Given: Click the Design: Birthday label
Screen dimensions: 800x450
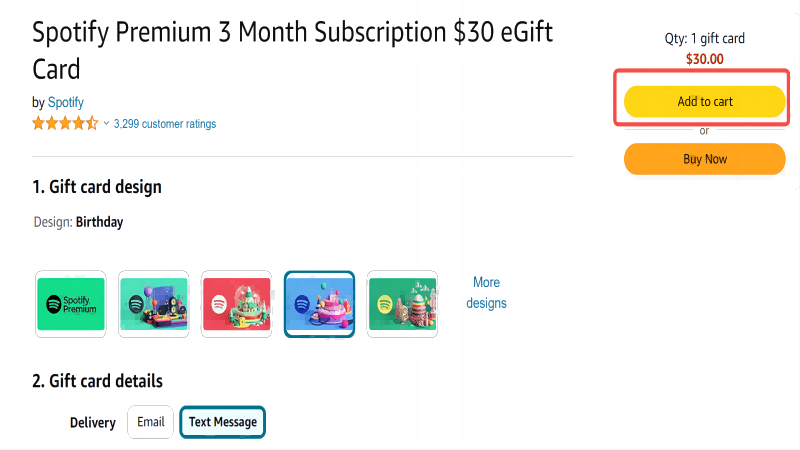Looking at the screenshot, I should coord(78,222).
